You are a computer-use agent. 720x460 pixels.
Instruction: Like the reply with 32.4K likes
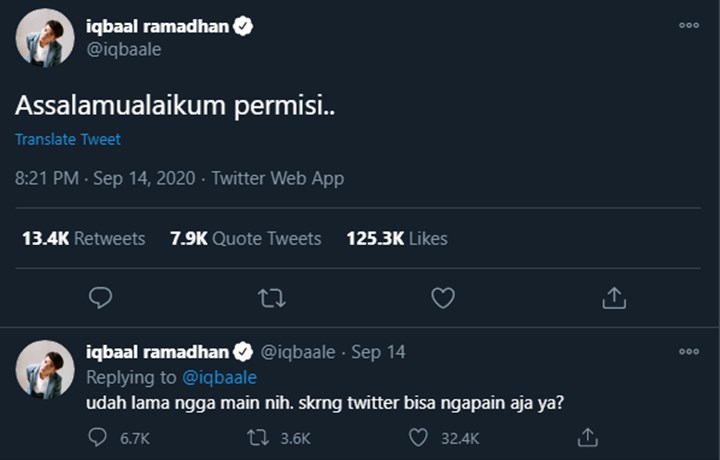(420, 437)
